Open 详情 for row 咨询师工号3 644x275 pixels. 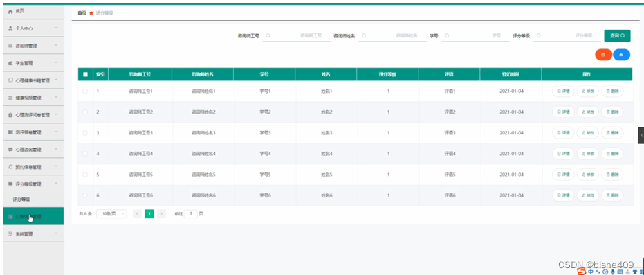563,133
